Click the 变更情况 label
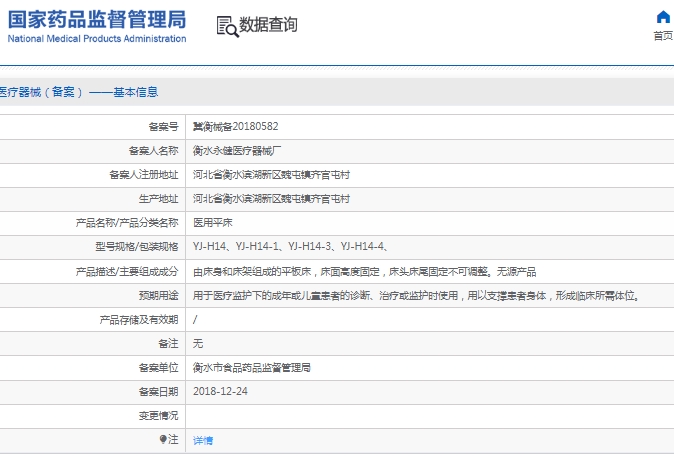This screenshot has height=461, width=674. [x=158, y=415]
